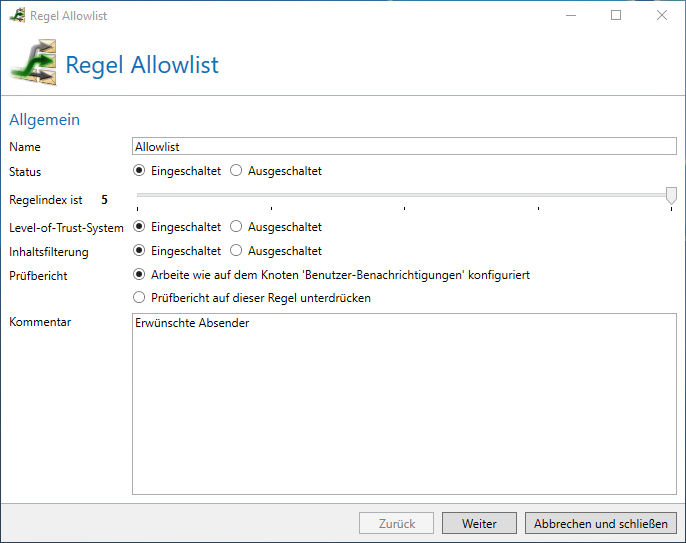The image size is (686, 543).
Task: Maximize the Regel Allowlist window
Action: click(x=616, y=15)
